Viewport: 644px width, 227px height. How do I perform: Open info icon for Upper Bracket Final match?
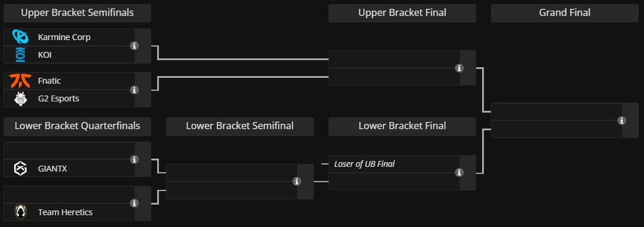pyautogui.click(x=459, y=68)
